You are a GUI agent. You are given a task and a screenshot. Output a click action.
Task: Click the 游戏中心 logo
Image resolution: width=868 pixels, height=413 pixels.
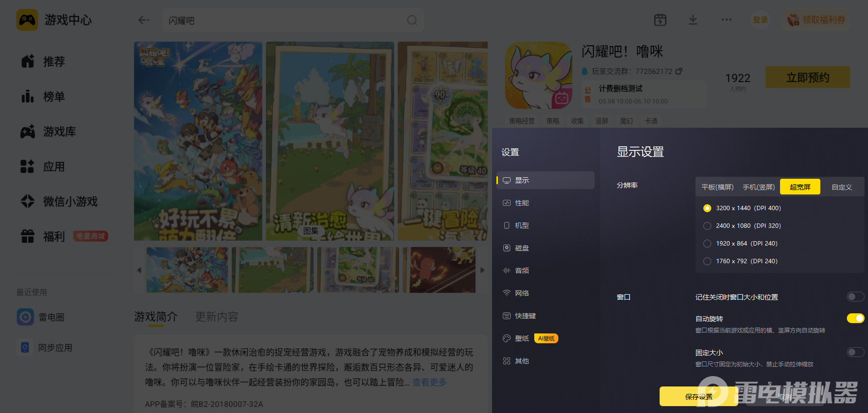[54, 20]
